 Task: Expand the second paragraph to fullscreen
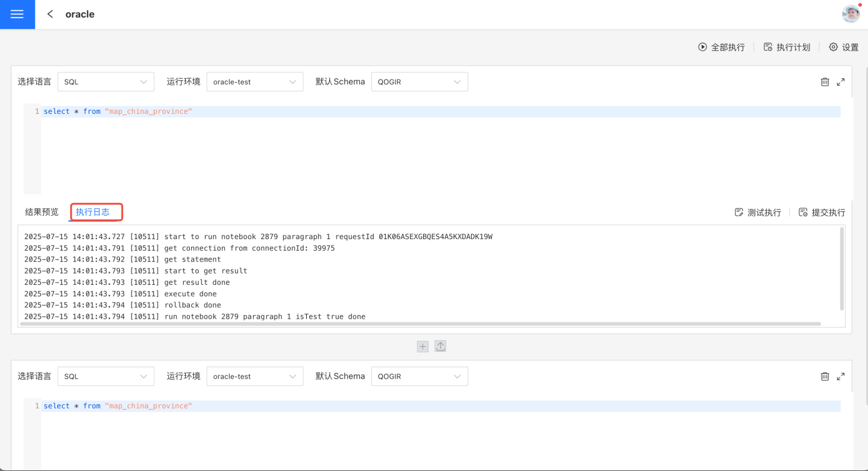pyautogui.click(x=841, y=376)
